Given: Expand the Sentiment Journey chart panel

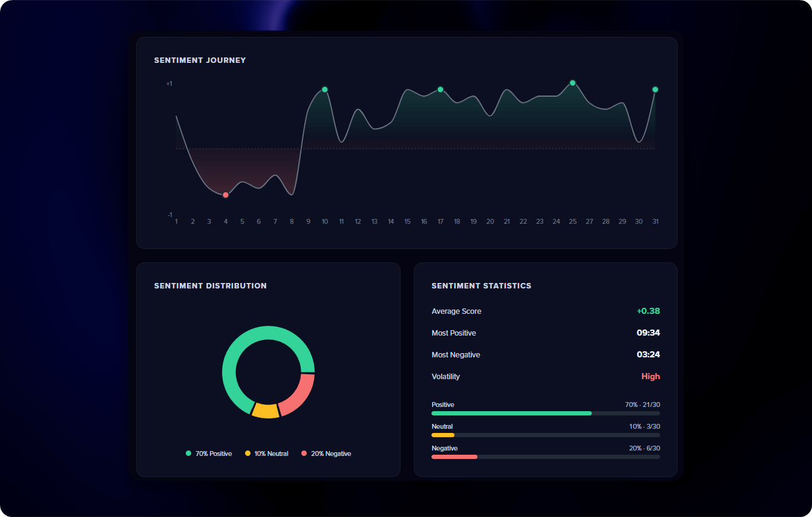Looking at the screenshot, I should [407, 142].
